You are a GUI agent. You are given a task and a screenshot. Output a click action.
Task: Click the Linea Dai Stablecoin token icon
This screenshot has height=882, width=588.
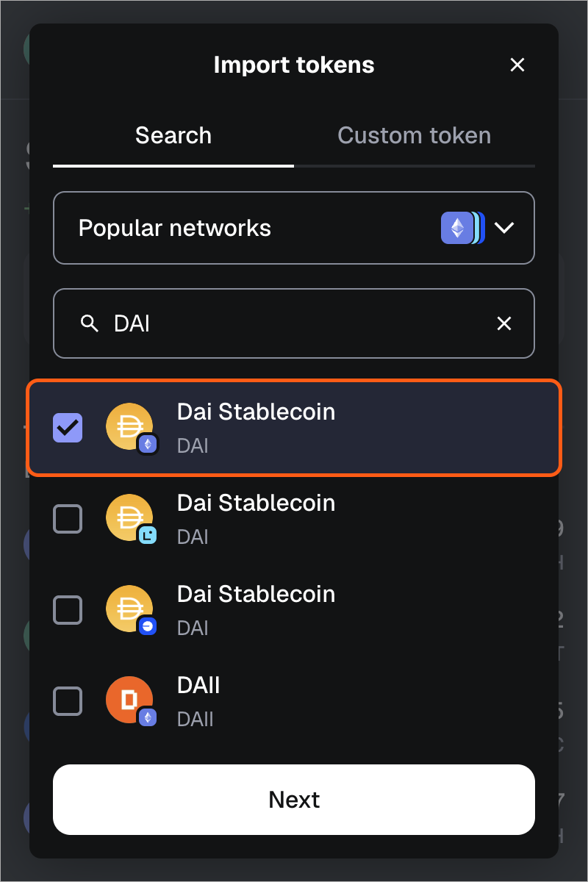point(129,519)
